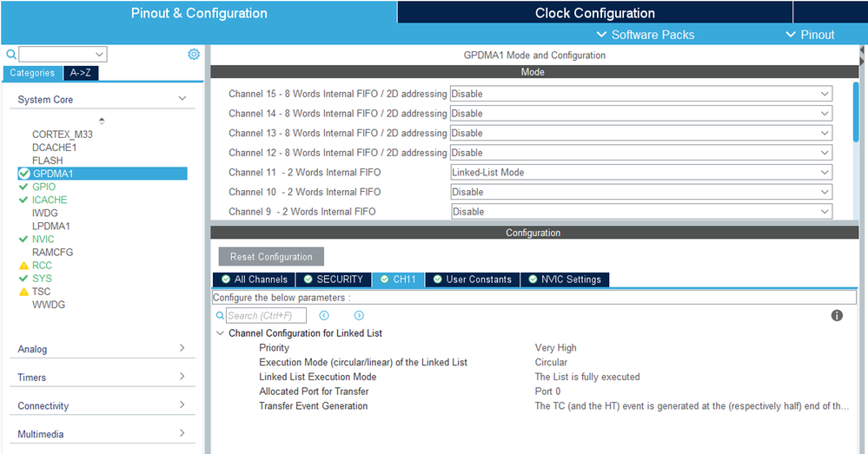Switch to the Clock Configuration tab
Screen dimensions: 868x454
(x=594, y=13)
